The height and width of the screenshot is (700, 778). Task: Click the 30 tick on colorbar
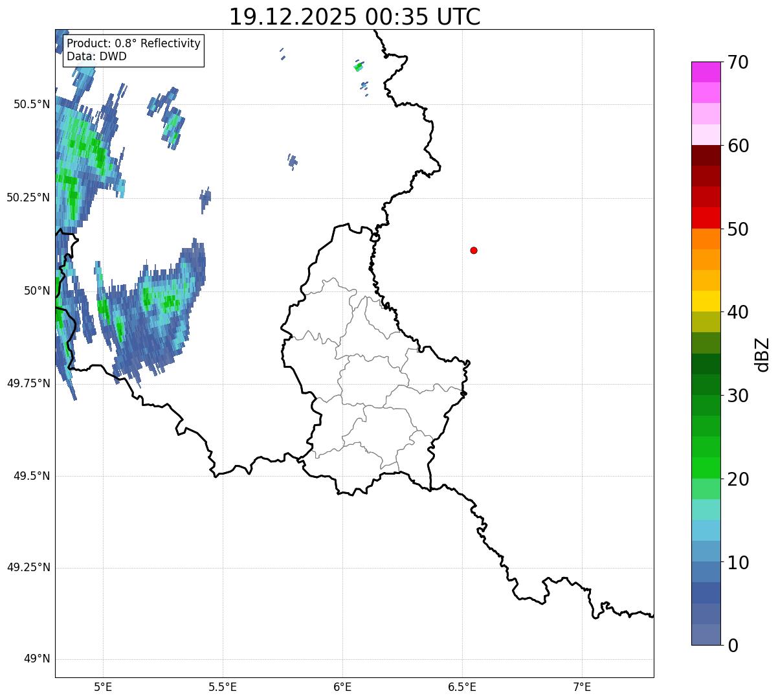[x=738, y=396]
